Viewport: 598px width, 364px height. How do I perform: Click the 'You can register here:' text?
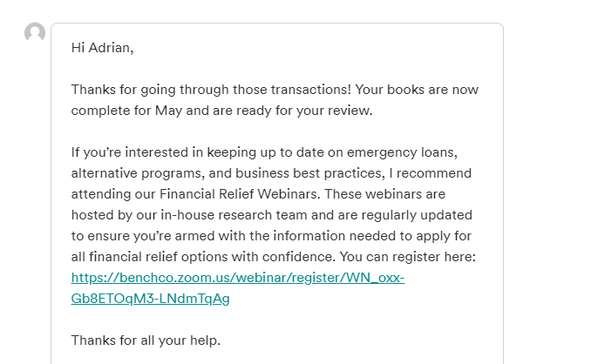(408, 257)
